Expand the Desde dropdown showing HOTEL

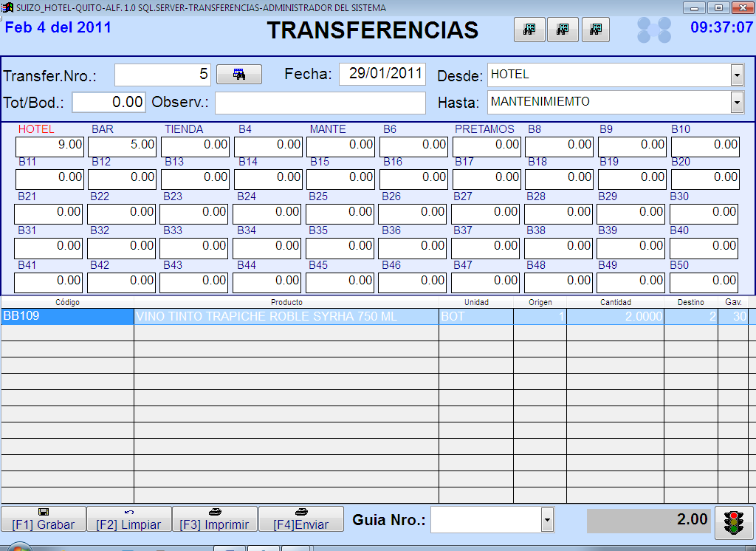click(736, 75)
